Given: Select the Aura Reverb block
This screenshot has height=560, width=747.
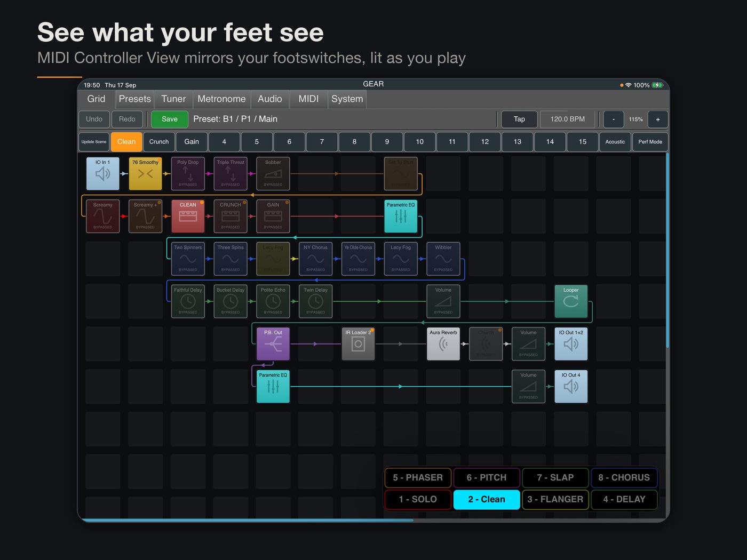Looking at the screenshot, I should click(443, 344).
